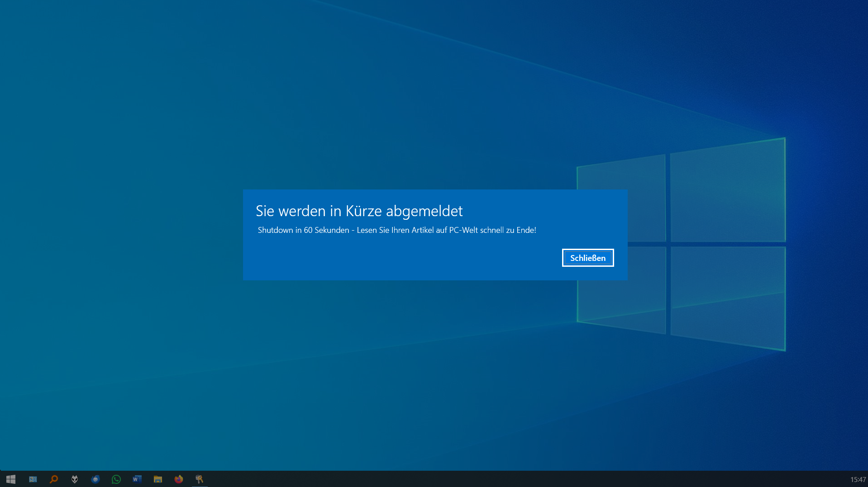This screenshot has height=487, width=868.
Task: Click Show Desktop at the taskbar's far right
Action: point(867,479)
